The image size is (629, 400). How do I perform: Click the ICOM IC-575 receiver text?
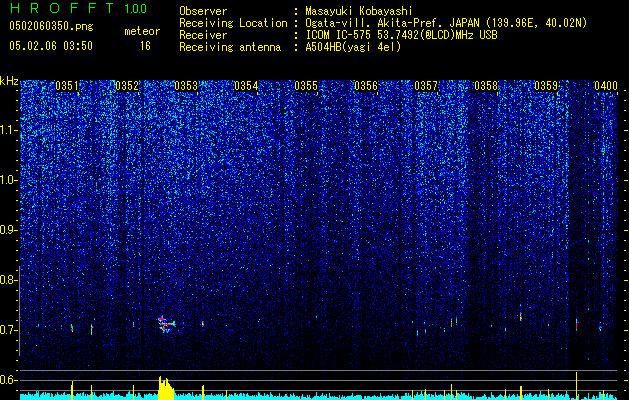point(401,35)
